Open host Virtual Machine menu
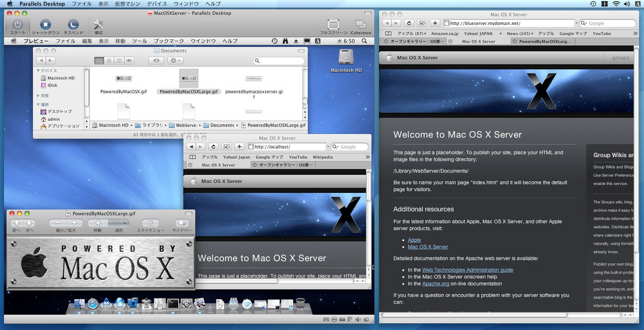 [127, 4]
